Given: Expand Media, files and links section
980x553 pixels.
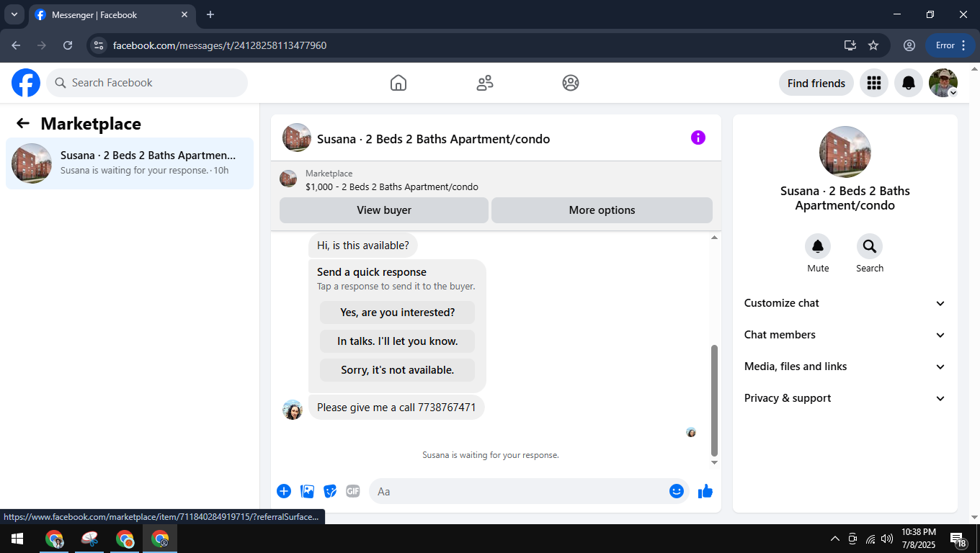Looking at the screenshot, I should coord(845,367).
